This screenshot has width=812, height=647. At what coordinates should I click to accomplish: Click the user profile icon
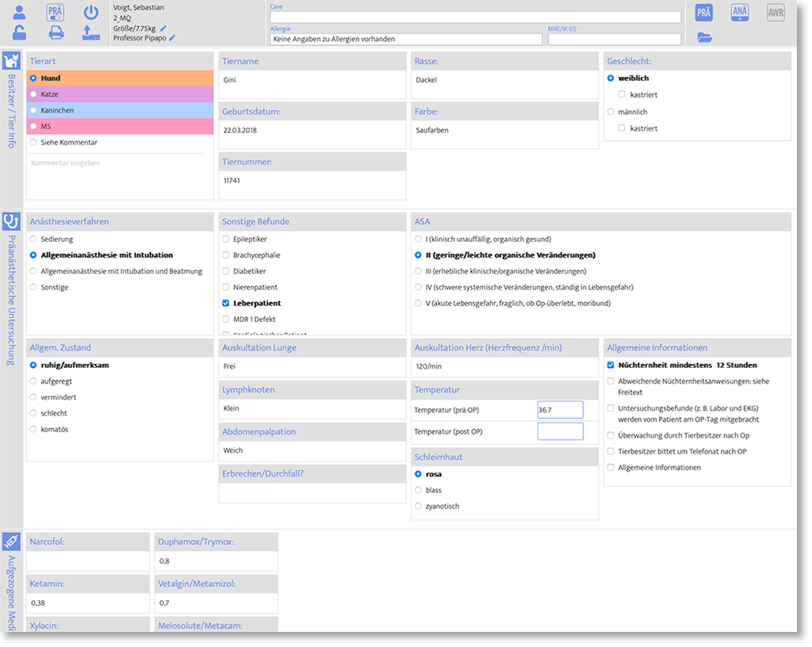(20, 13)
